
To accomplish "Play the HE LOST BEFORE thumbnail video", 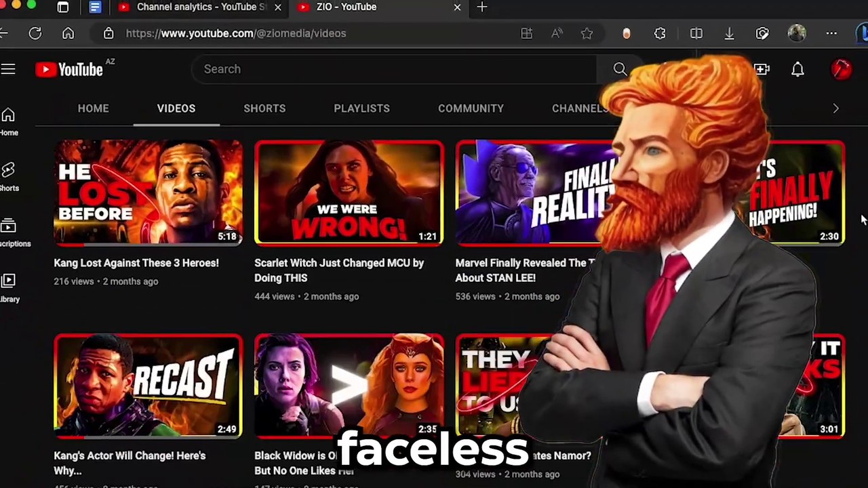I will tap(148, 192).
